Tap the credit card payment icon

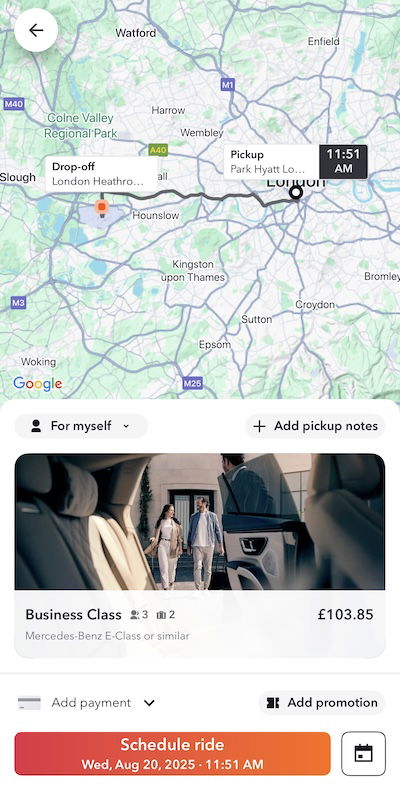(29, 703)
